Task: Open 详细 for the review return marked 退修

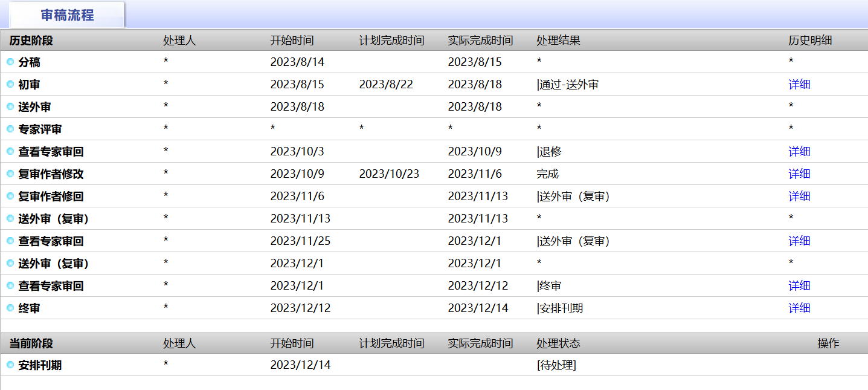Action: [799, 152]
